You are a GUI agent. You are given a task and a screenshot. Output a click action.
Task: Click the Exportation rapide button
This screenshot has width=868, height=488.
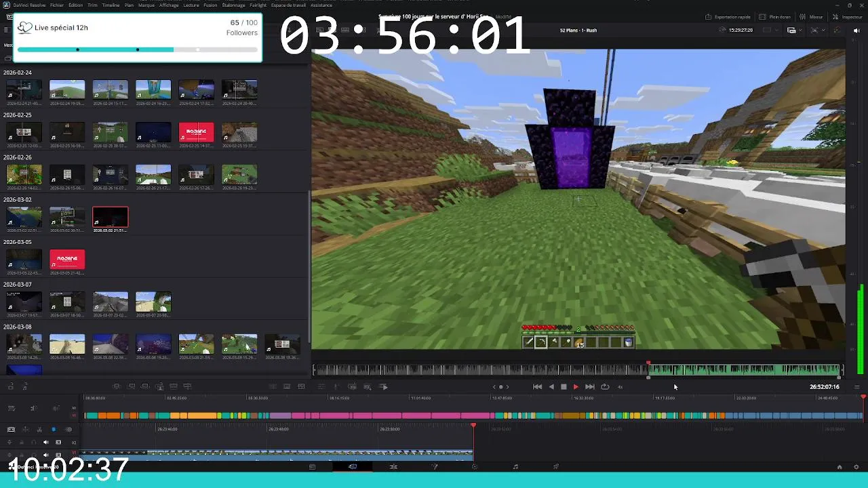(728, 17)
